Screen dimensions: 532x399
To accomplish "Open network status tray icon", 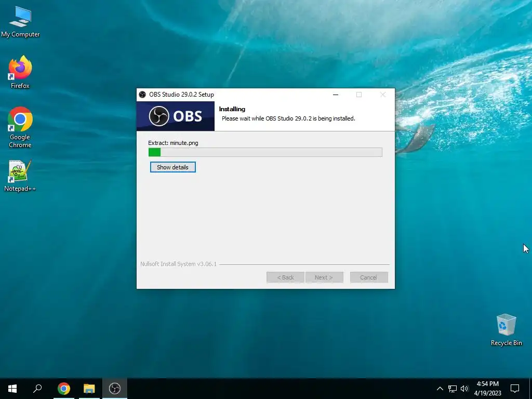I will [453, 389].
